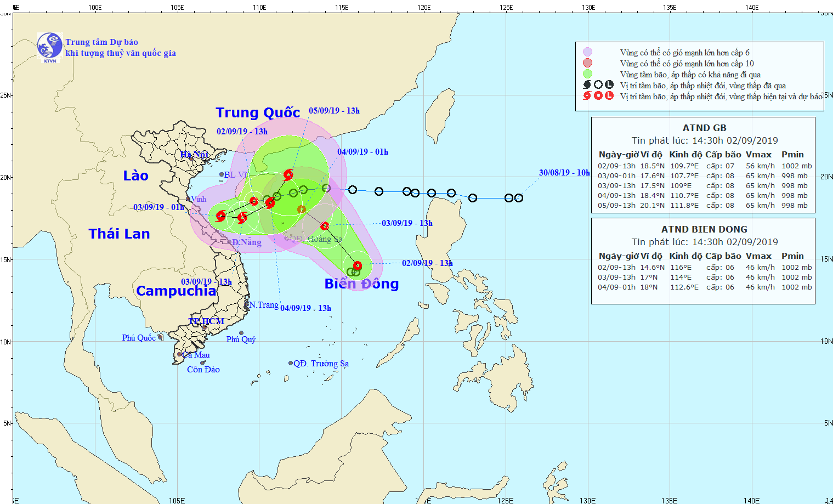The height and width of the screenshot is (504, 833).
Task: Click the 'Lào' country label
Action: pyautogui.click(x=135, y=175)
